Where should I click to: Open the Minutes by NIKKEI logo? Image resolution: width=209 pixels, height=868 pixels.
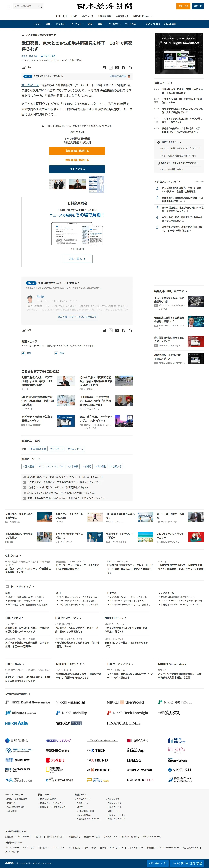(x=21, y=713)
